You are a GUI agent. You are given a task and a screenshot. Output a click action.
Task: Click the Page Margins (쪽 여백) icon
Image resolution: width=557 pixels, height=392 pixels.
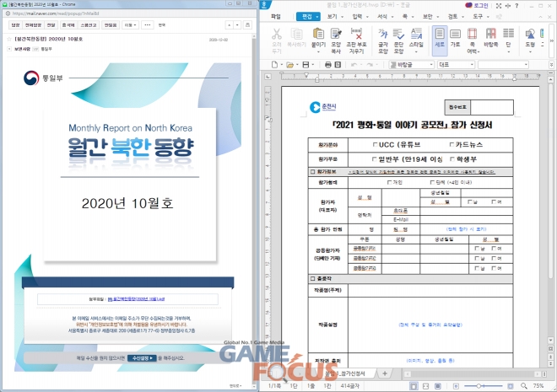point(473,37)
